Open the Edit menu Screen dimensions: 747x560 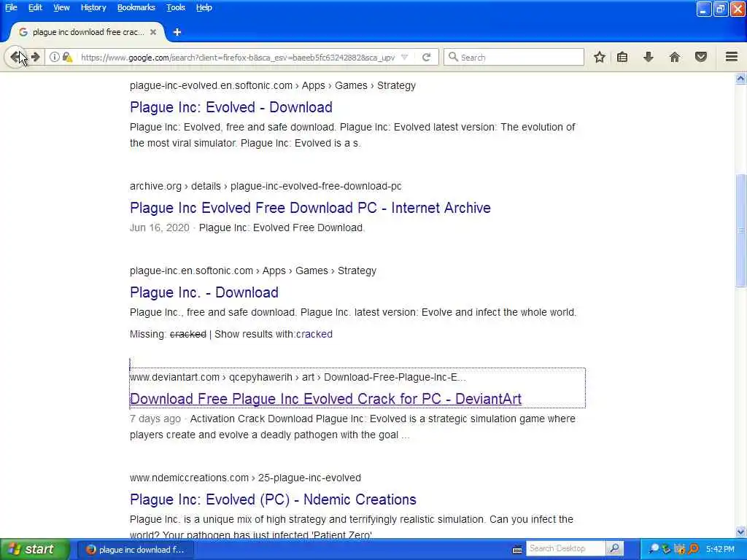point(35,7)
